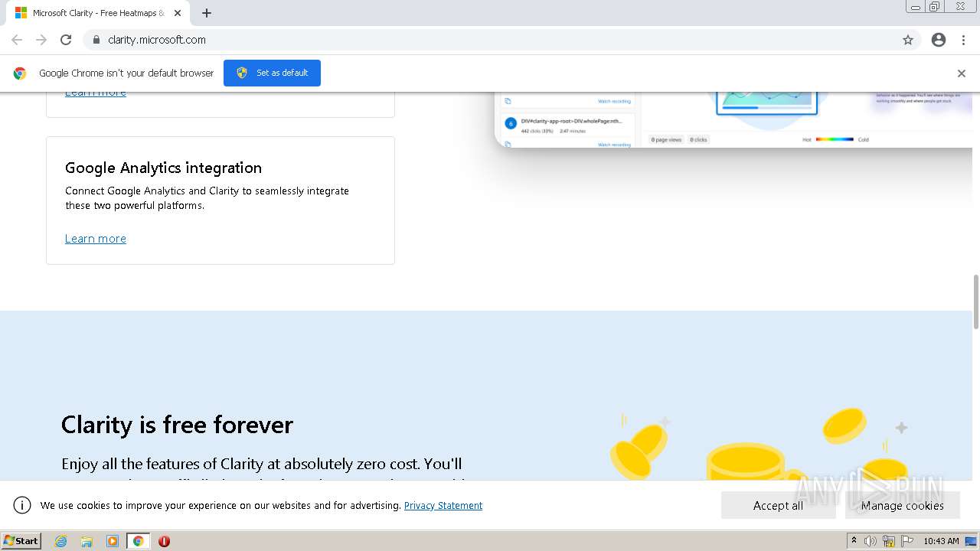
Task: Open the Action Center flag icon
Action: [x=907, y=541]
